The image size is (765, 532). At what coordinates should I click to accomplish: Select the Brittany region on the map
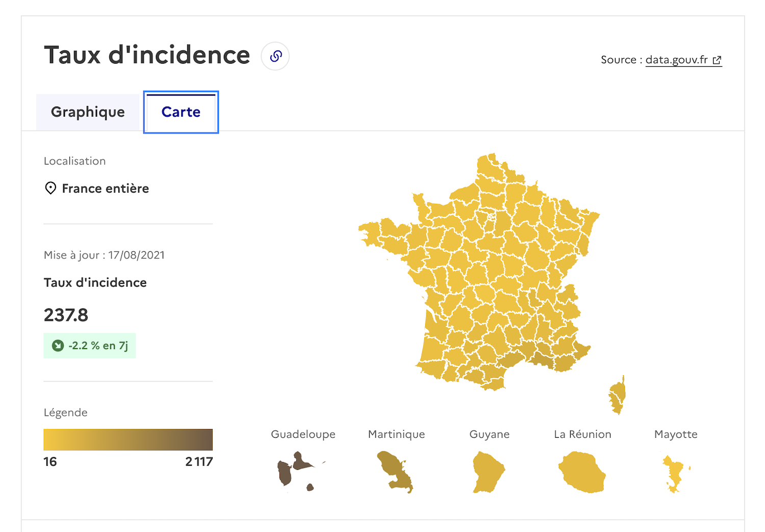(384, 235)
